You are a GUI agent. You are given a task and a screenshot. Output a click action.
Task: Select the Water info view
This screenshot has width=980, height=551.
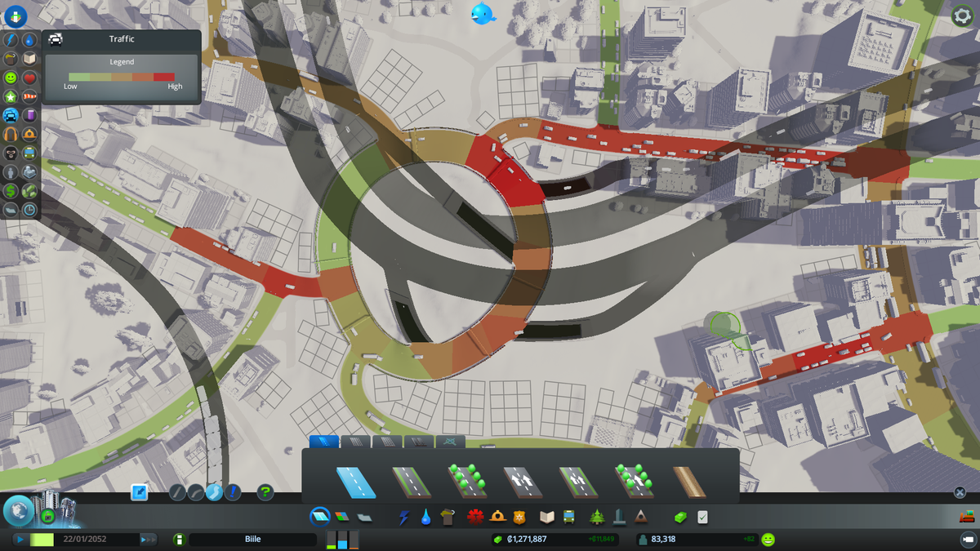29,39
